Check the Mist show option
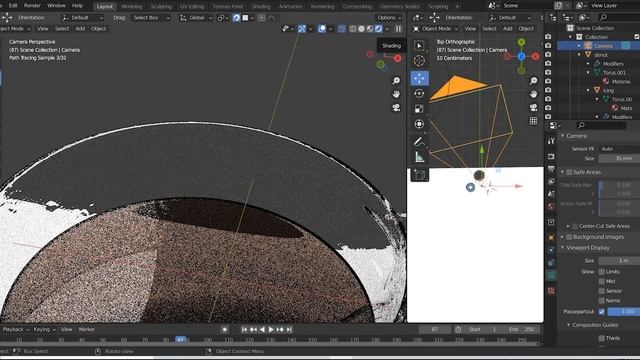The height and width of the screenshot is (360, 640). click(602, 281)
